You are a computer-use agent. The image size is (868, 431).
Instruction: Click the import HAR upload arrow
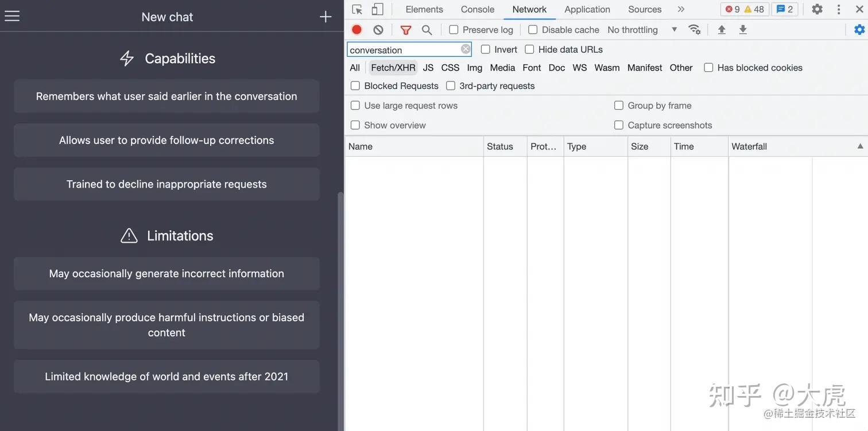click(x=722, y=30)
